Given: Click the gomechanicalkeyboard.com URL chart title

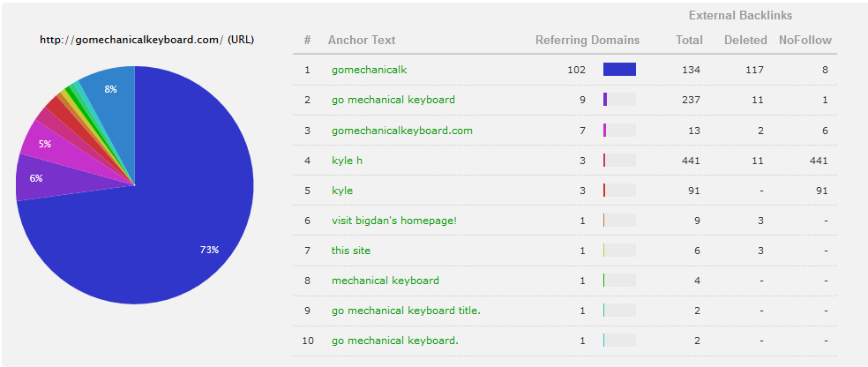Looking at the screenshot, I should coord(146,40).
